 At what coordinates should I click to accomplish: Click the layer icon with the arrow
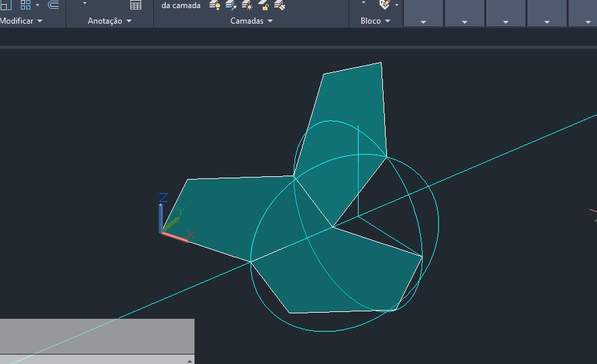[x=231, y=5]
